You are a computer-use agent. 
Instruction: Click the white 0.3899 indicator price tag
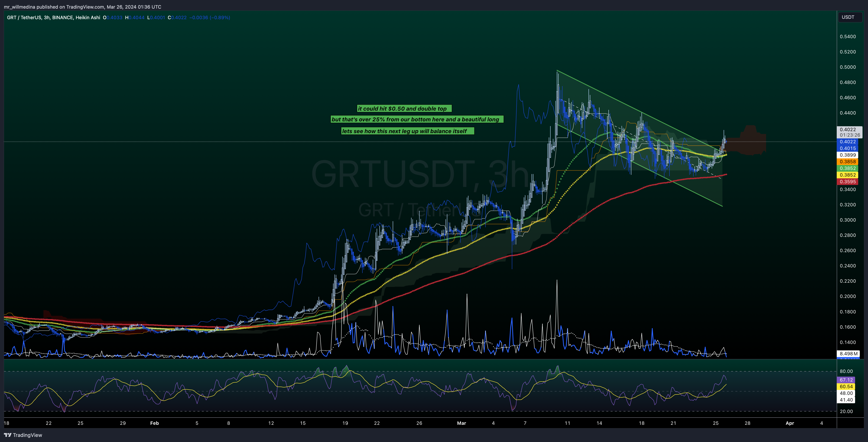847,155
